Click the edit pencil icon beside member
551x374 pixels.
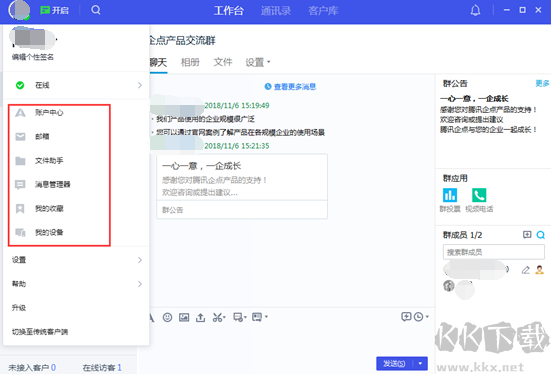(525, 270)
